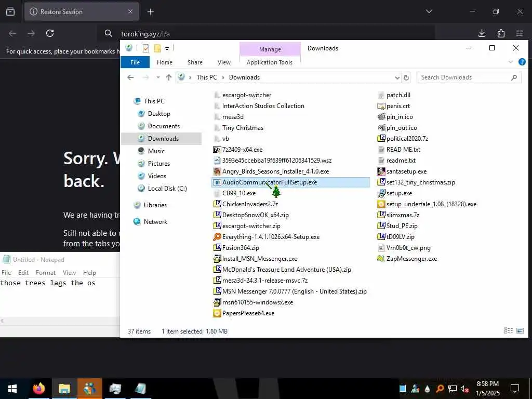Open the list all tabs chevron in Firefox
This screenshot has height=399, width=532.
[x=429, y=11]
